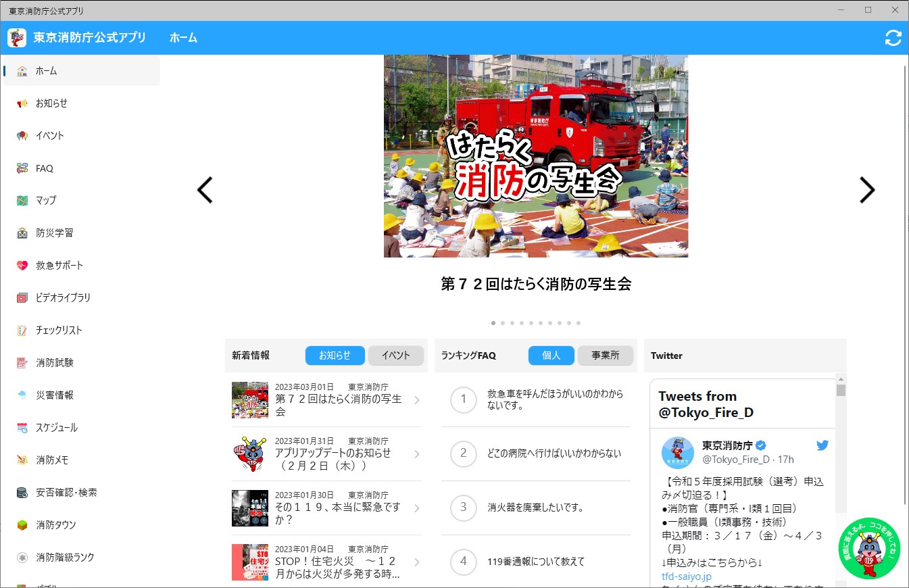
Task: Open the その１１９ news thumbnail
Action: pos(250,508)
